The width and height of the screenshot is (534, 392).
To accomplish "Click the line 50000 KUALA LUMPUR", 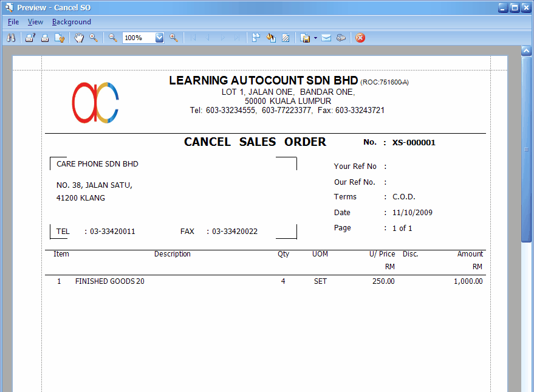I will pyautogui.click(x=288, y=101).
